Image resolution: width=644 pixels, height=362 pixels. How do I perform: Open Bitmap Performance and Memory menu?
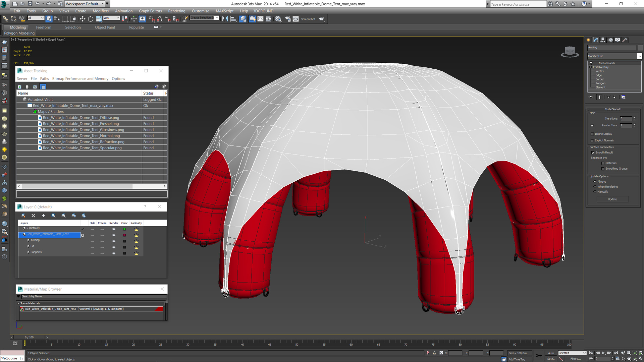pyautogui.click(x=80, y=79)
